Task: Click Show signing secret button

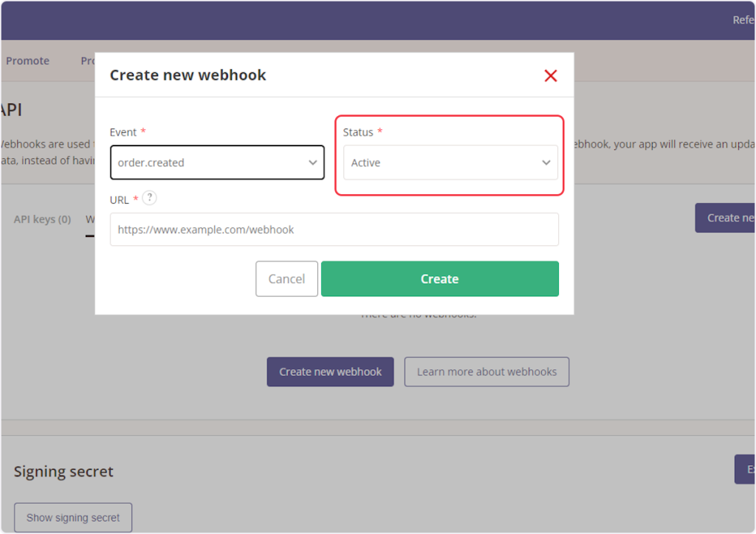Action: pos(72,518)
